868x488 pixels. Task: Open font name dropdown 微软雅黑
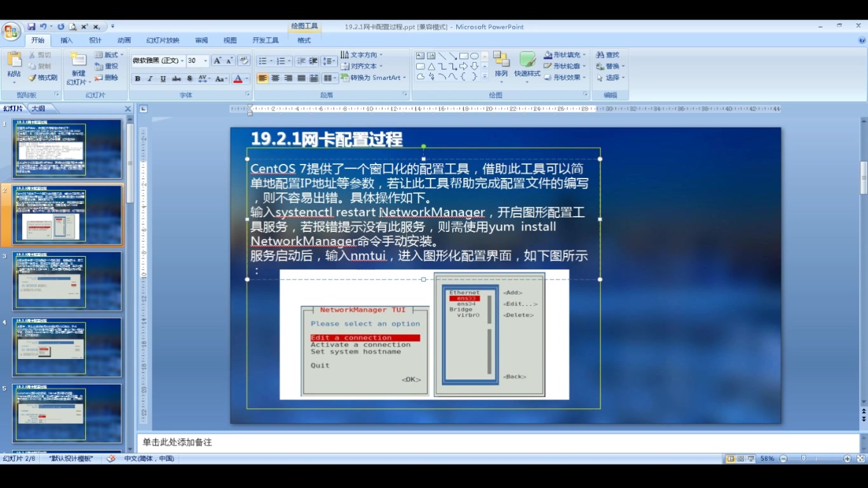pyautogui.click(x=182, y=61)
